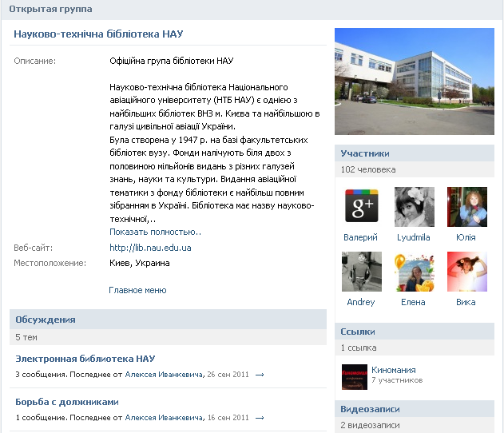Open the library building group photo
Viewport: 504px width, 433px height.
point(415,81)
